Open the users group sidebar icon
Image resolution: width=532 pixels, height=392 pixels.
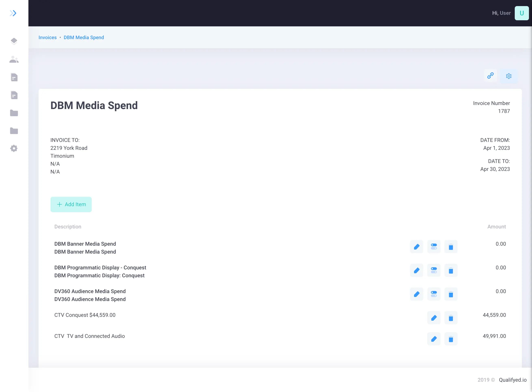[x=14, y=59]
